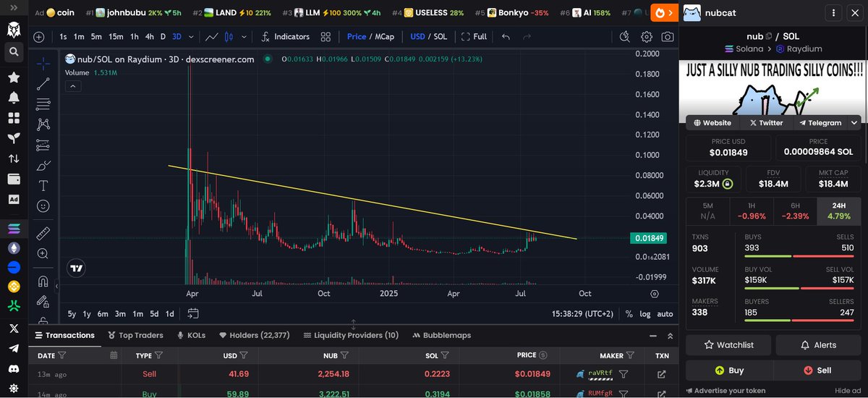Toggle auto scale on the chart

point(665,314)
